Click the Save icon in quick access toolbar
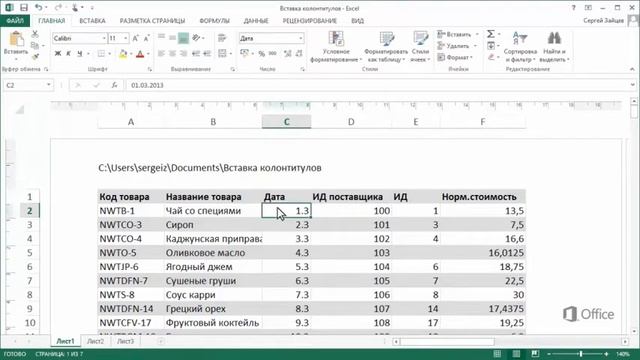Viewport: 640px width, 360px height. tap(24, 7)
